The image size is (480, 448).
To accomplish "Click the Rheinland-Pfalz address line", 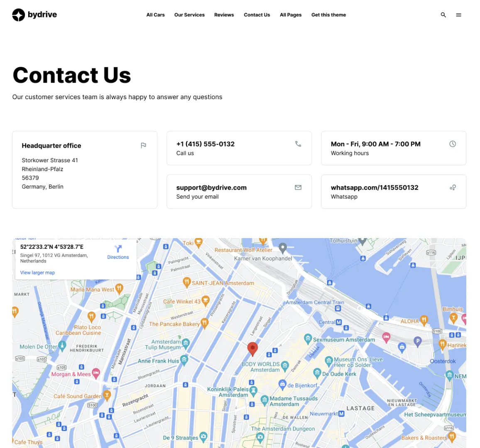I will [x=42, y=169].
